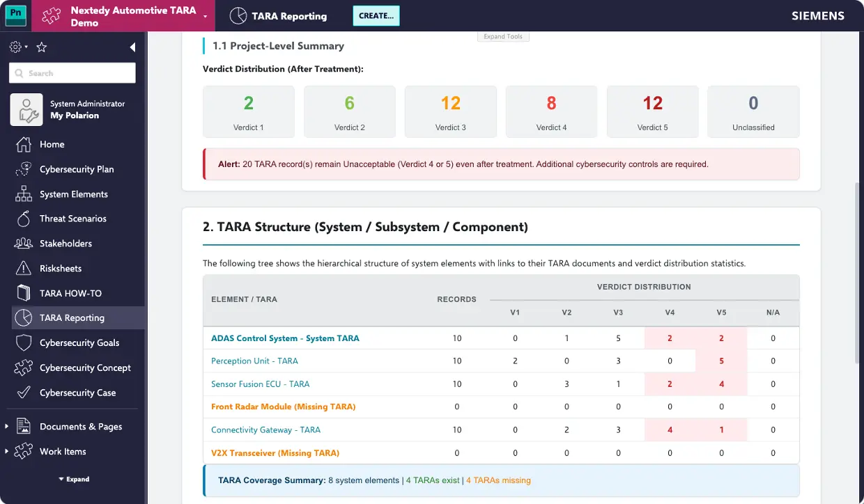Open the Cybersecurity Goals shield icon
This screenshot has width=864, height=504.
(24, 342)
